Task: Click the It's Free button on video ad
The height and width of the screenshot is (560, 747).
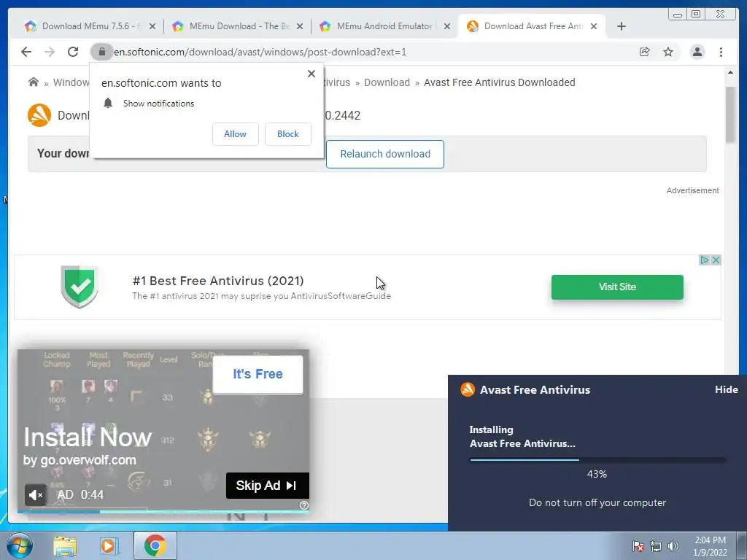Action: (x=258, y=374)
